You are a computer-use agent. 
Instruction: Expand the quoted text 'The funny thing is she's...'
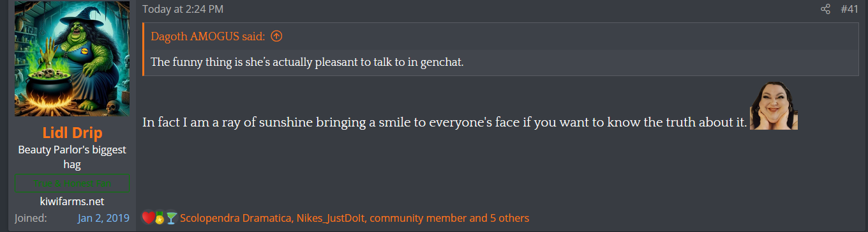(x=500, y=63)
